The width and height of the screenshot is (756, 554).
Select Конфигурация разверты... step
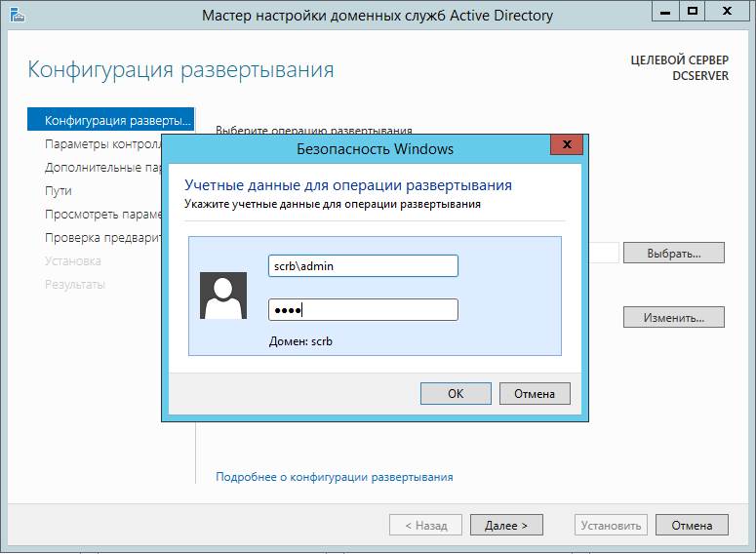point(111,120)
